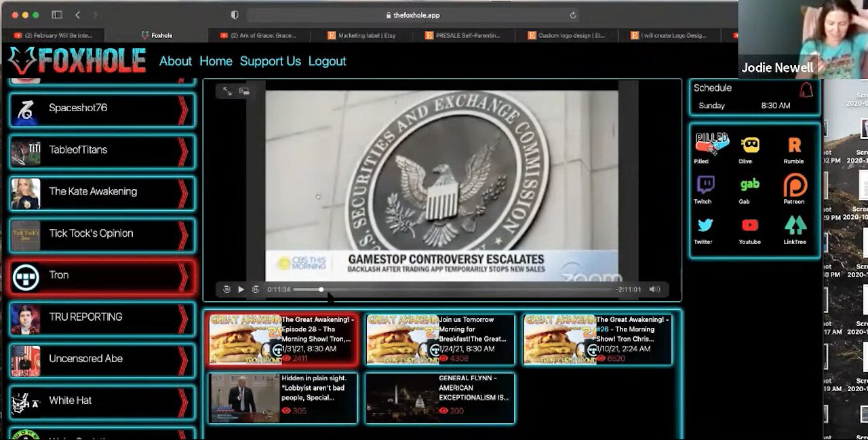Open Episode 28 Morning Show video
Viewport: 868px width, 440px height.
click(282, 340)
